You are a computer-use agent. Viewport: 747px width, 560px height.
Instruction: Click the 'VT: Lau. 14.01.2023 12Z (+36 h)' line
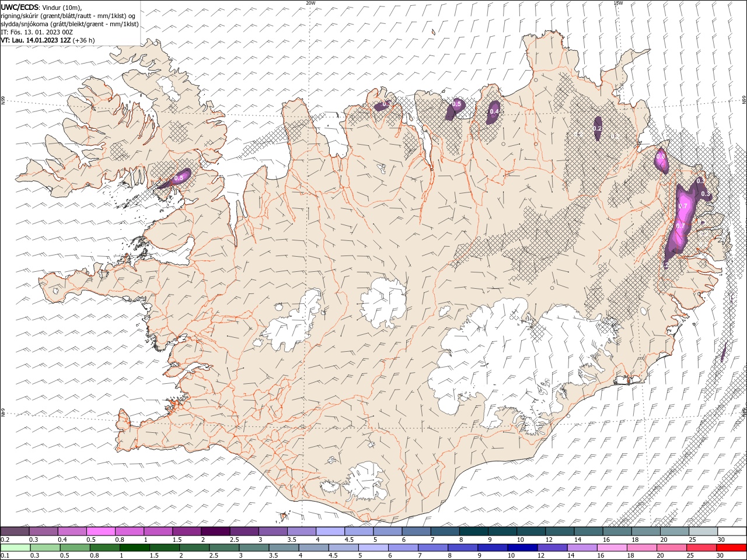(48, 40)
